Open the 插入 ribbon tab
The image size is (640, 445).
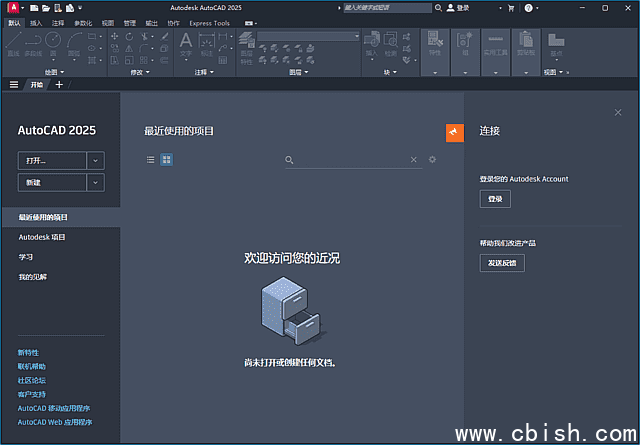pyautogui.click(x=36, y=23)
